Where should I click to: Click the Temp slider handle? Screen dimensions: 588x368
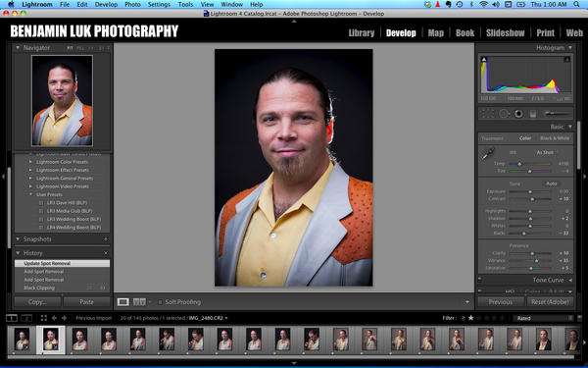[519, 164]
